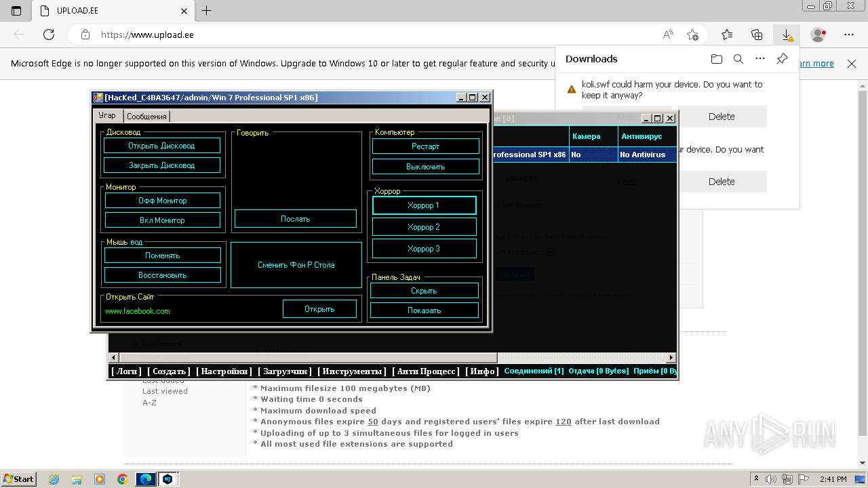Launch Google Chrome from taskbar
The image size is (868, 488).
point(122,479)
